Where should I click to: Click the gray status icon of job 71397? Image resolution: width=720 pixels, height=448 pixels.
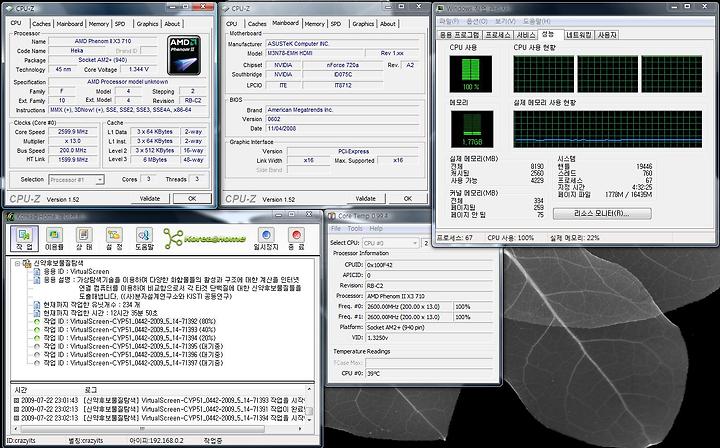tap(37, 363)
